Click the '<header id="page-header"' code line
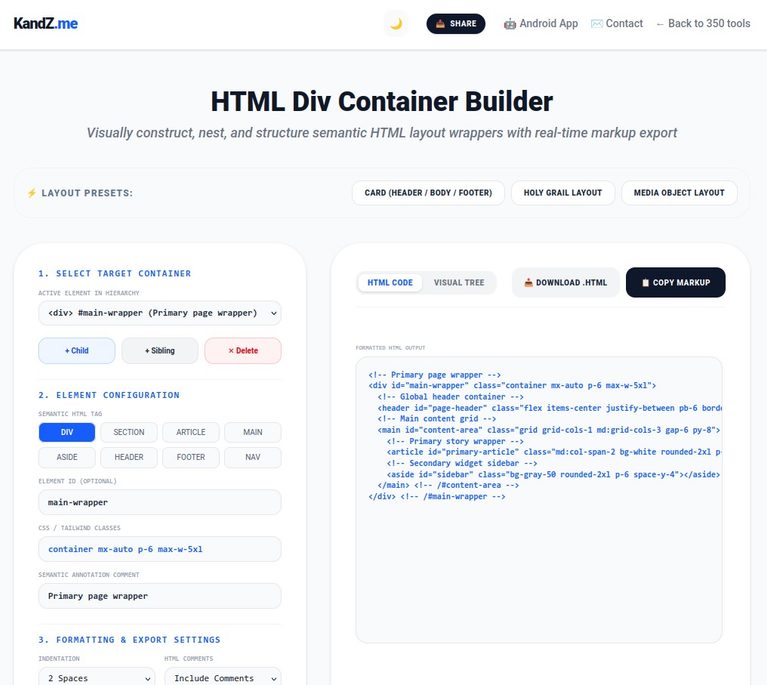767x685 pixels. [x=550, y=408]
